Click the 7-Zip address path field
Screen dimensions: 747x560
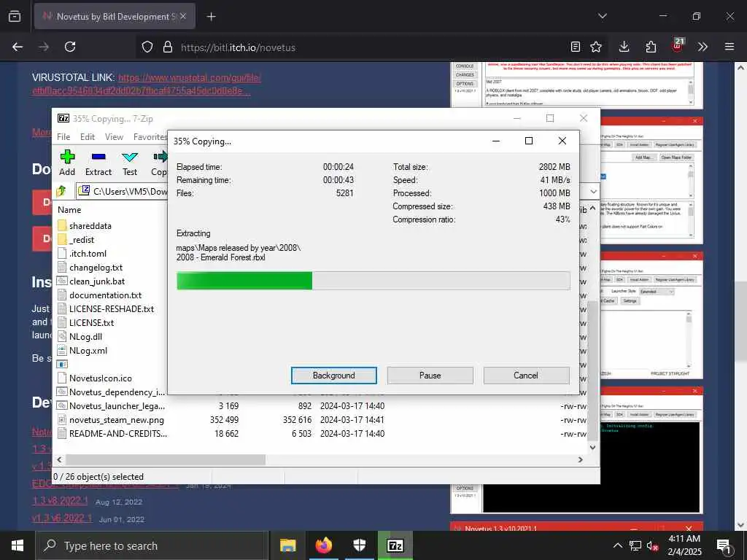(123, 192)
